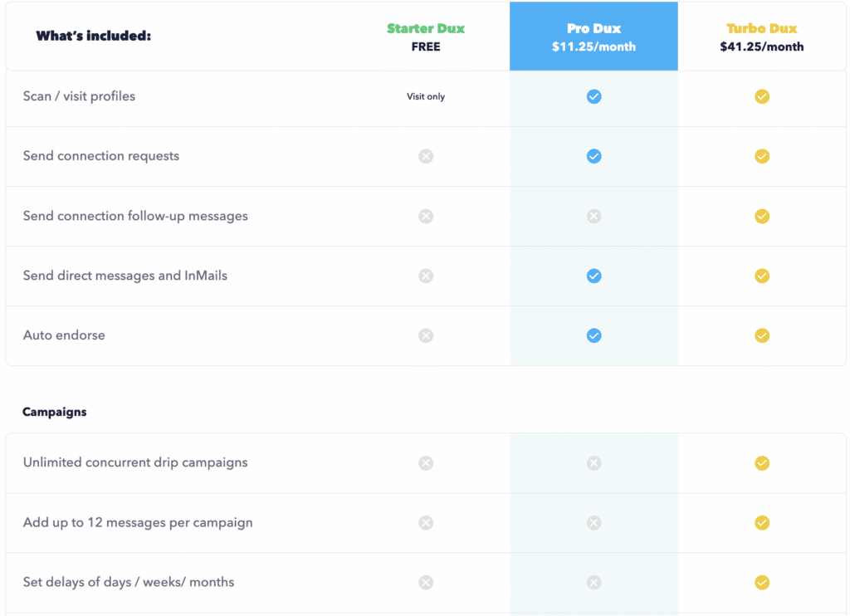Screen dimensions: 850x616
Task: Click the Visit only label under Starter Dux
Action: [x=426, y=96]
